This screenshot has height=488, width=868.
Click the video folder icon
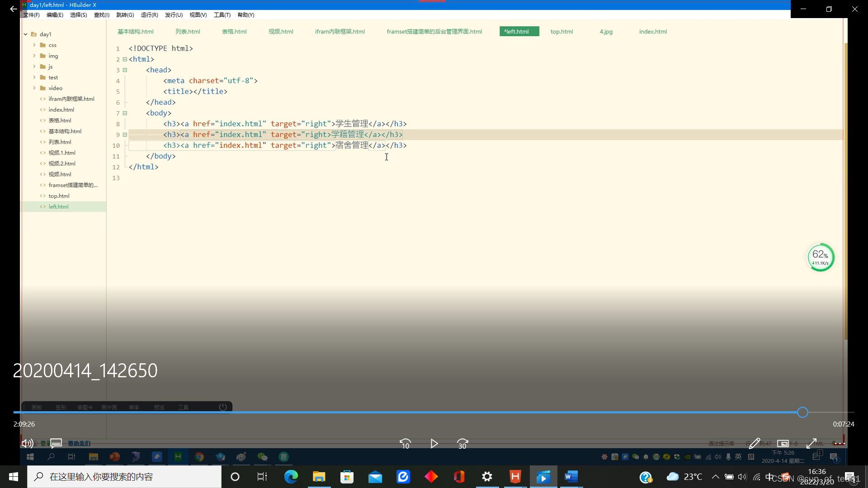[42, 88]
